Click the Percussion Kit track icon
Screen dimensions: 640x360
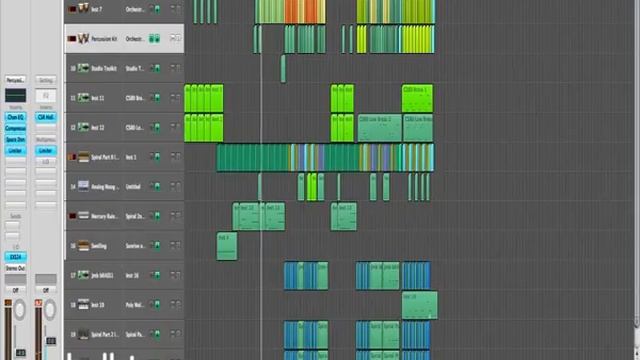pyautogui.click(x=83, y=39)
